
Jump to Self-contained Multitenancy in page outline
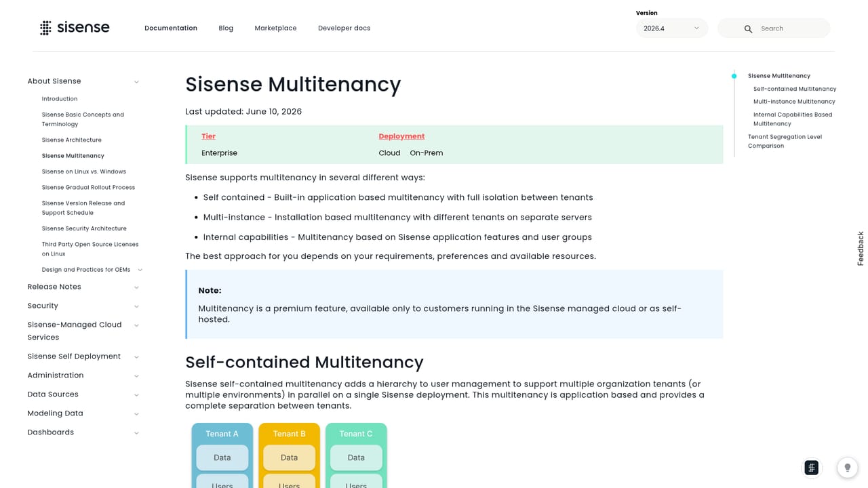pyautogui.click(x=795, y=89)
